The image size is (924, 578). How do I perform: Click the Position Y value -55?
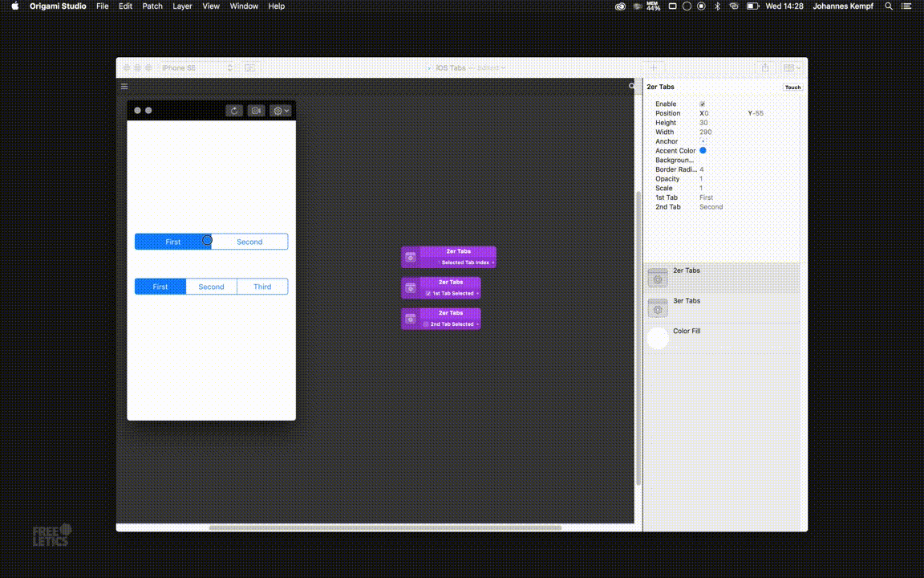pyautogui.click(x=758, y=113)
